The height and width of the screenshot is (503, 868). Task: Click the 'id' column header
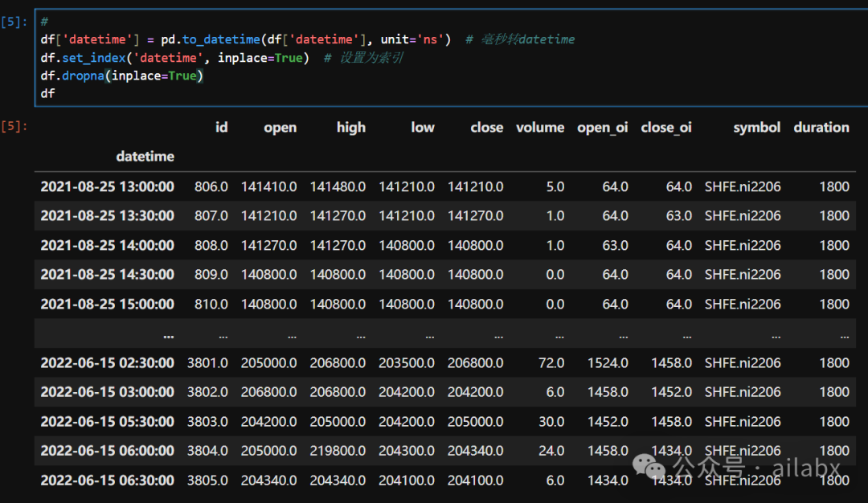click(x=222, y=127)
